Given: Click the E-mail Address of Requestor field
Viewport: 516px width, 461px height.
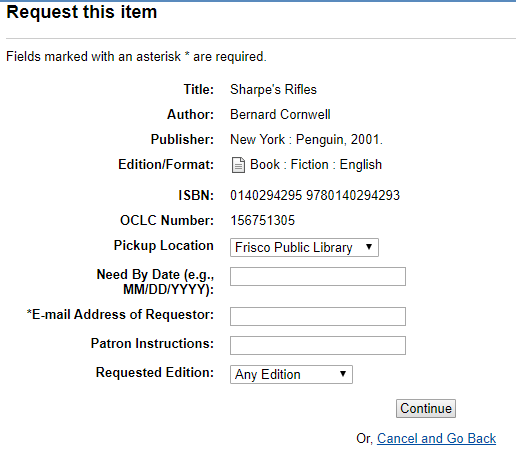Looking at the screenshot, I should click(x=318, y=316).
